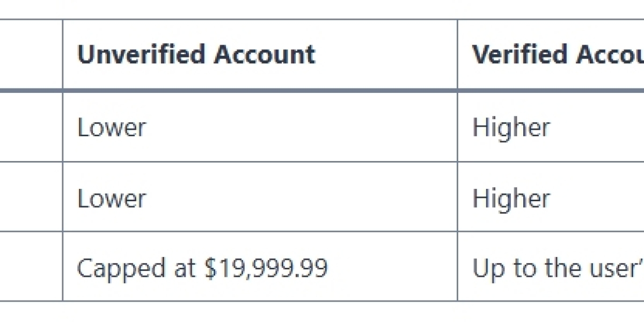Click the second row's Higher cell
The width and height of the screenshot is (644, 322).
click(x=551, y=197)
